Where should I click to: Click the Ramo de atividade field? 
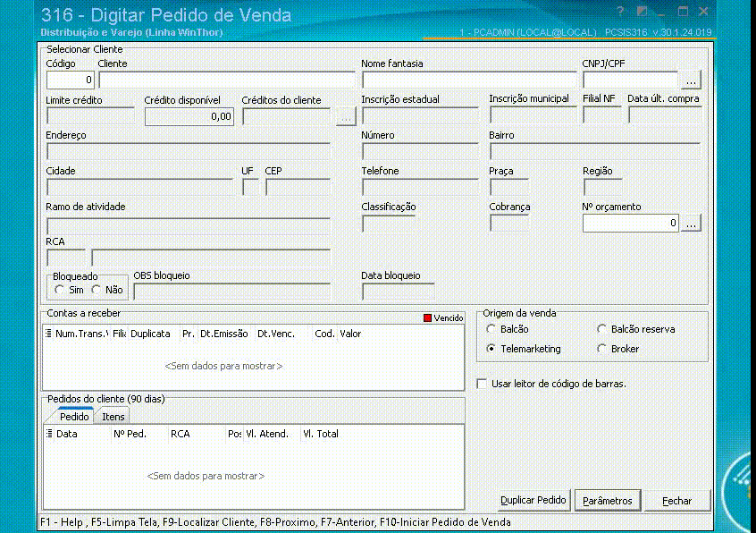pos(189,225)
